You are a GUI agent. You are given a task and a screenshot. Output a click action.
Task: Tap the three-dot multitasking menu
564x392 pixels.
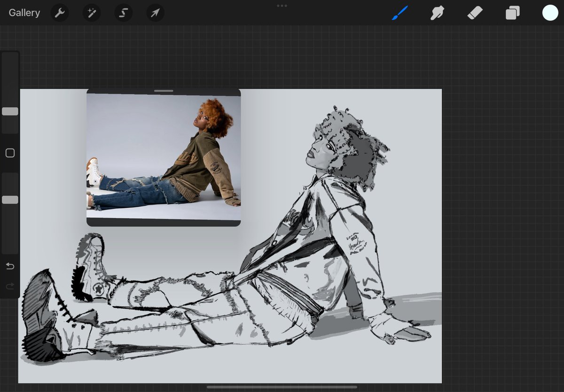tap(282, 6)
